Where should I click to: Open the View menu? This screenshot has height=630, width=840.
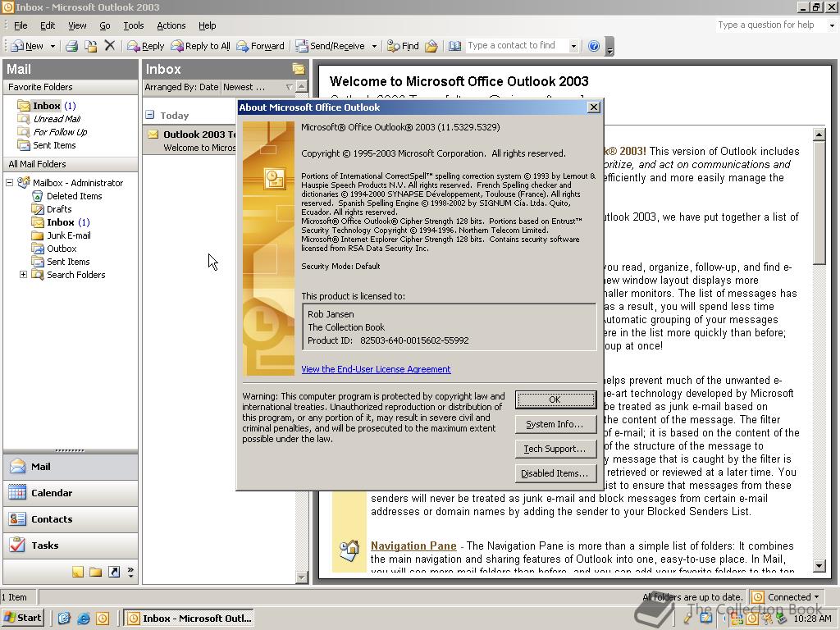coord(77,25)
